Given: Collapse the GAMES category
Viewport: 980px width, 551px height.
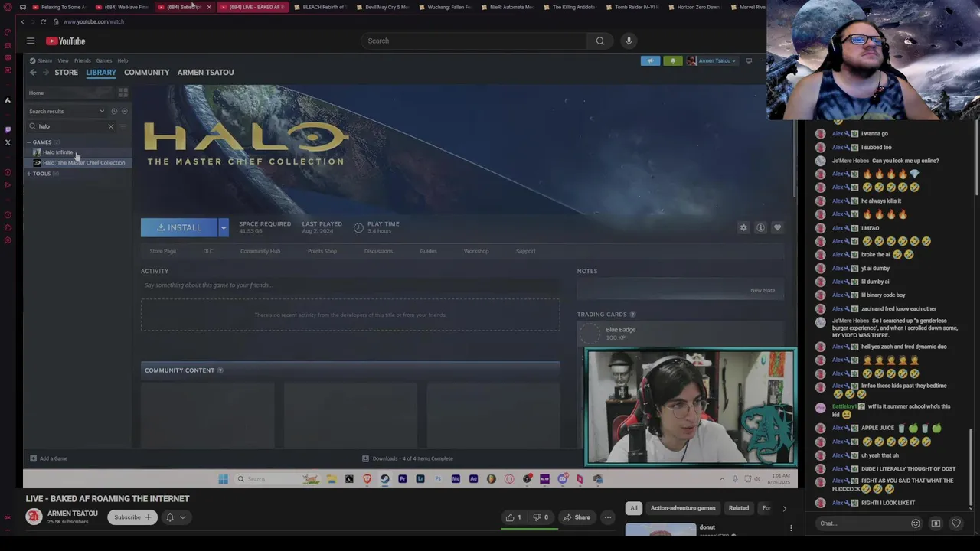Looking at the screenshot, I should tap(28, 142).
